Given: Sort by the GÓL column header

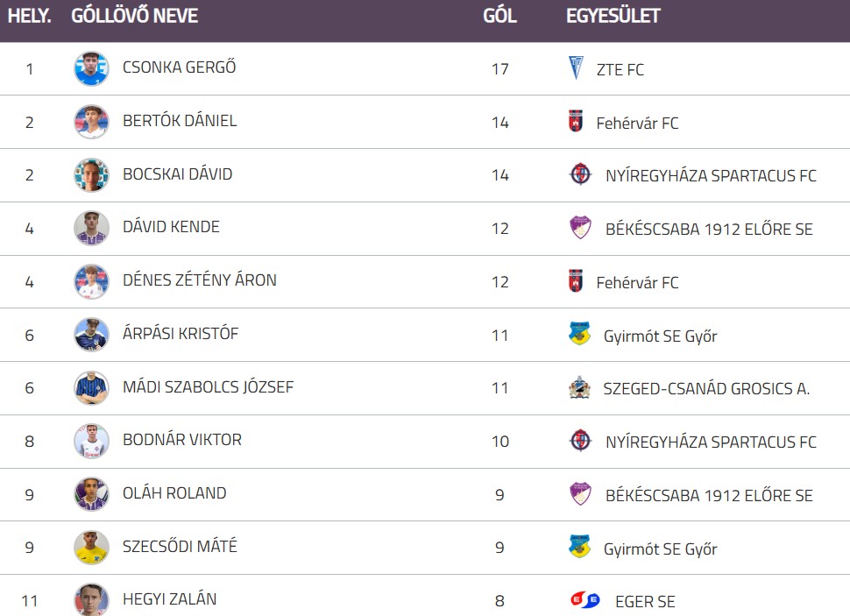Looking at the screenshot, I should pyautogui.click(x=499, y=16).
